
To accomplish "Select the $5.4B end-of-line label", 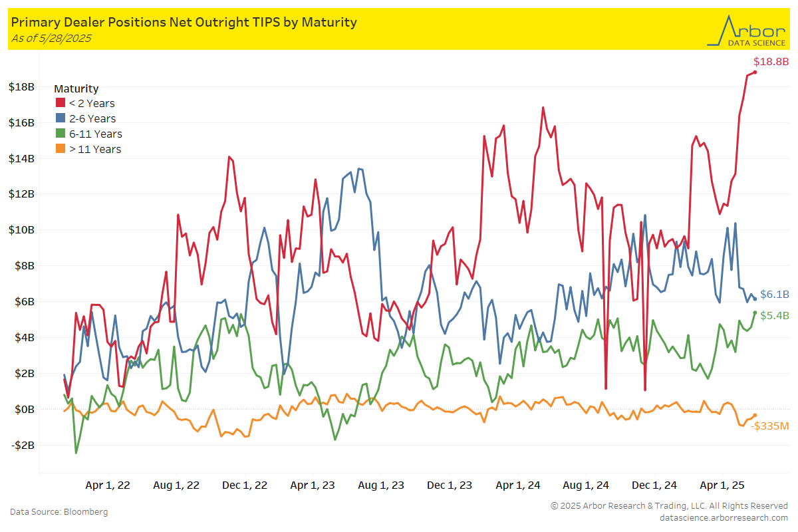I will 775,315.
